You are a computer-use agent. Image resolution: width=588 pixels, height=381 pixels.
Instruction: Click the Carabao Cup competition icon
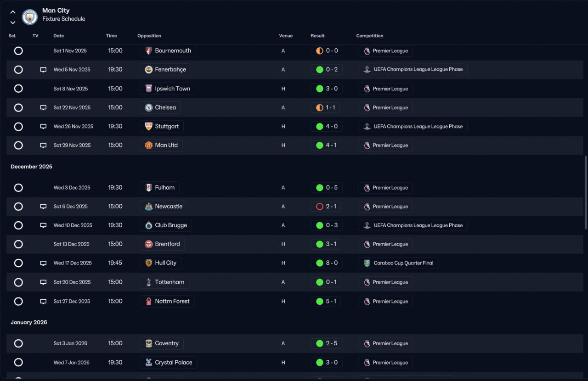pos(367,263)
